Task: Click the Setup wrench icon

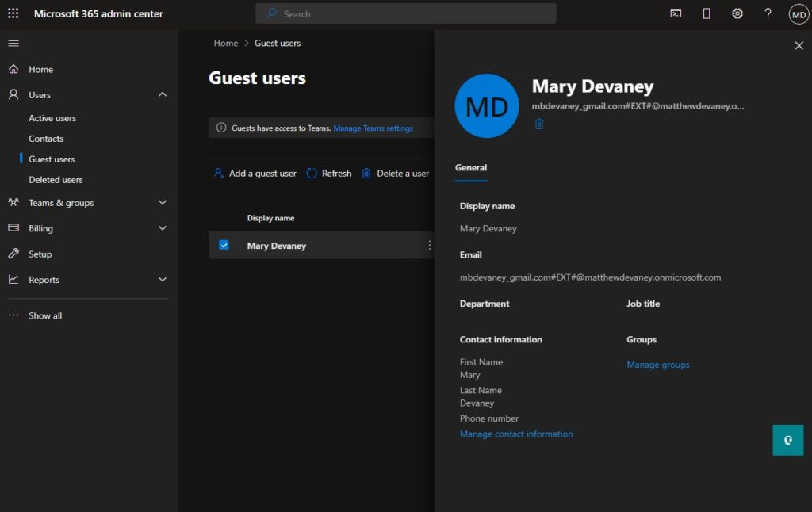Action: click(x=13, y=254)
